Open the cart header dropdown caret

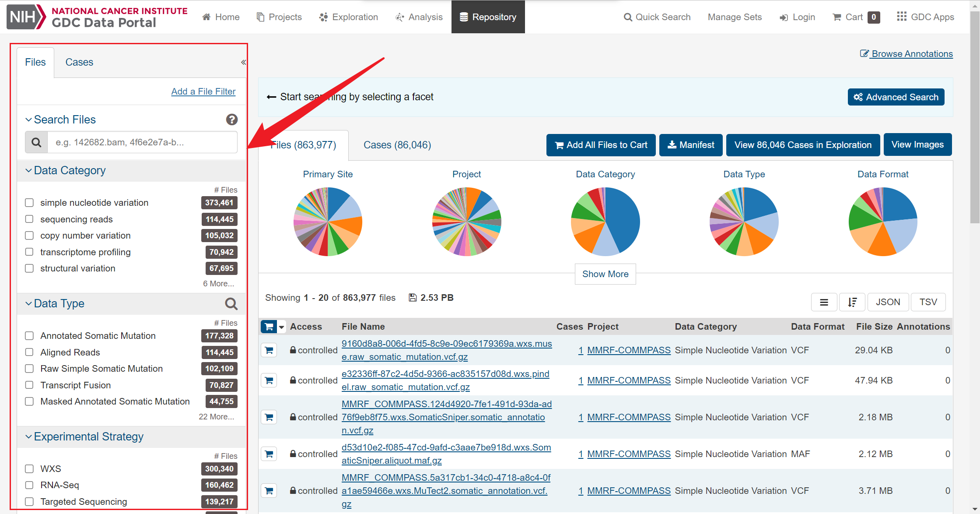tap(282, 327)
